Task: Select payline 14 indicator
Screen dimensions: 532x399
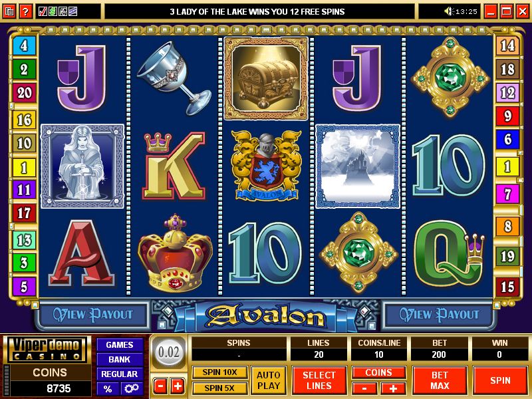Action: coord(507,45)
